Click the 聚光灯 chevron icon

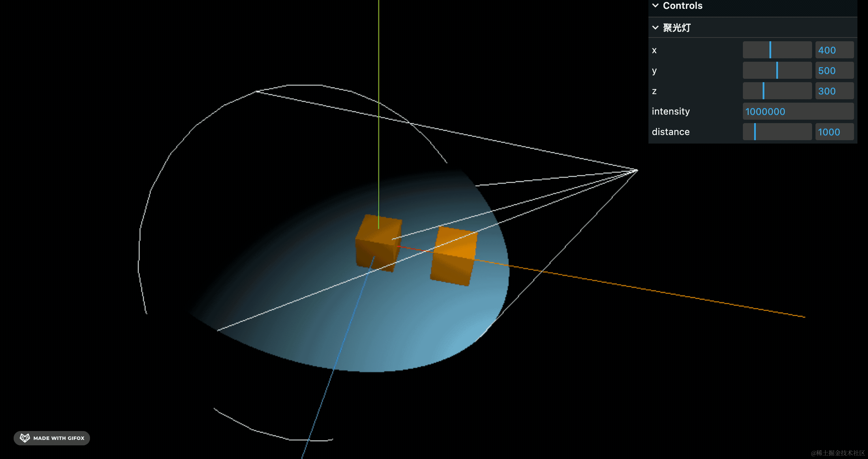(655, 28)
